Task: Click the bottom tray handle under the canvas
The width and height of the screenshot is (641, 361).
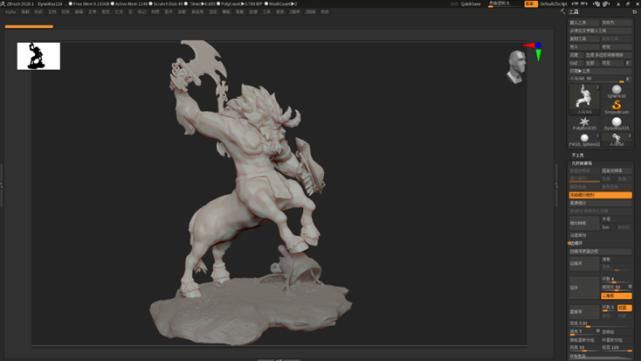Action: coord(279,359)
